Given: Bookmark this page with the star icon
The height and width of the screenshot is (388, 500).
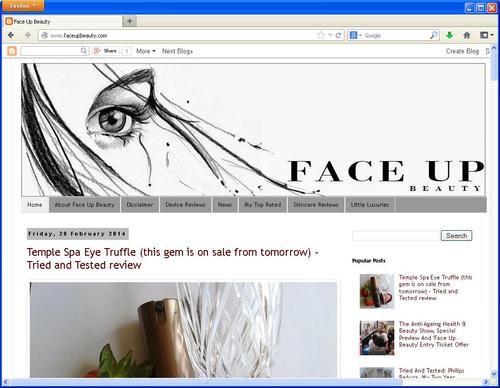Looking at the screenshot, I should coord(320,35).
